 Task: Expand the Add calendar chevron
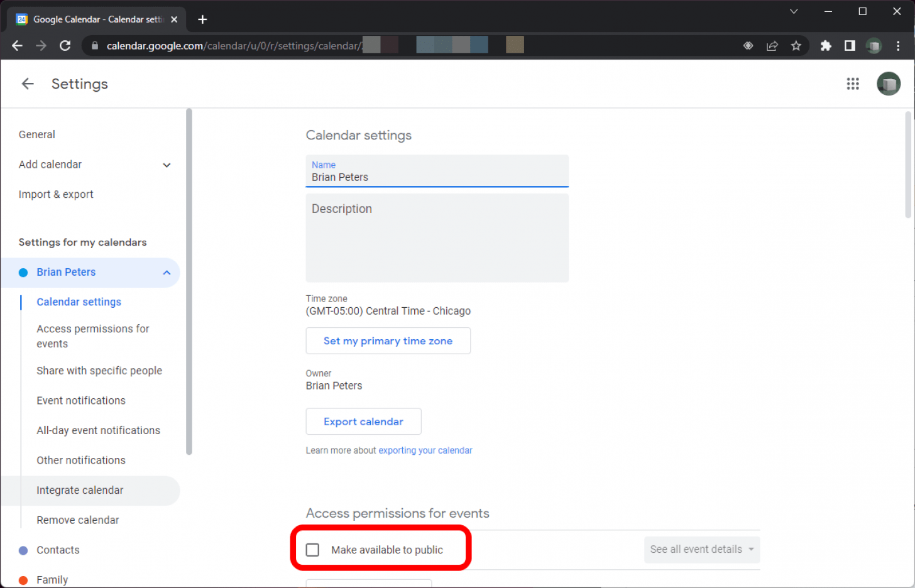167,165
